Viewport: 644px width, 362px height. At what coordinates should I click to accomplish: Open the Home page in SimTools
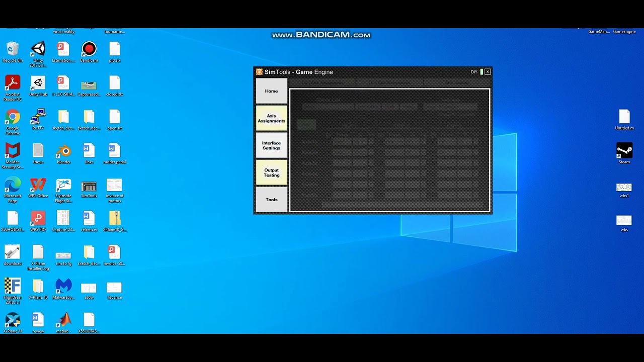(272, 91)
